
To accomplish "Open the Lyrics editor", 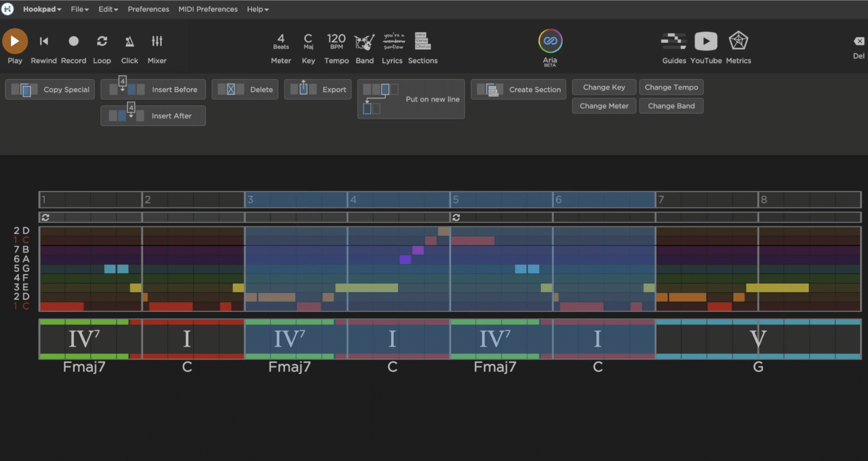I will pyautogui.click(x=392, y=49).
